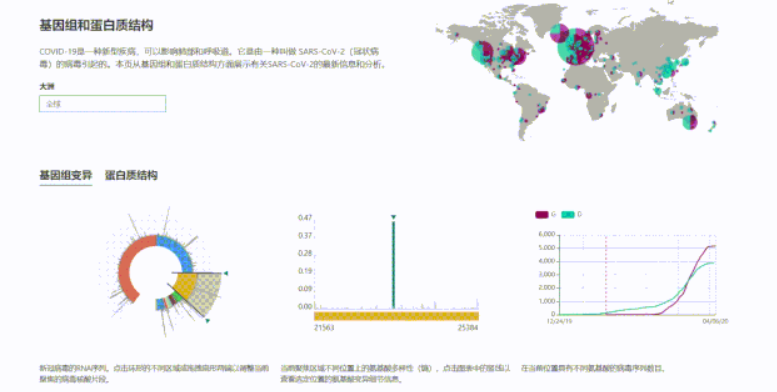Click the teal D legend swatch
Screen dimensions: 777x392
tap(568, 215)
